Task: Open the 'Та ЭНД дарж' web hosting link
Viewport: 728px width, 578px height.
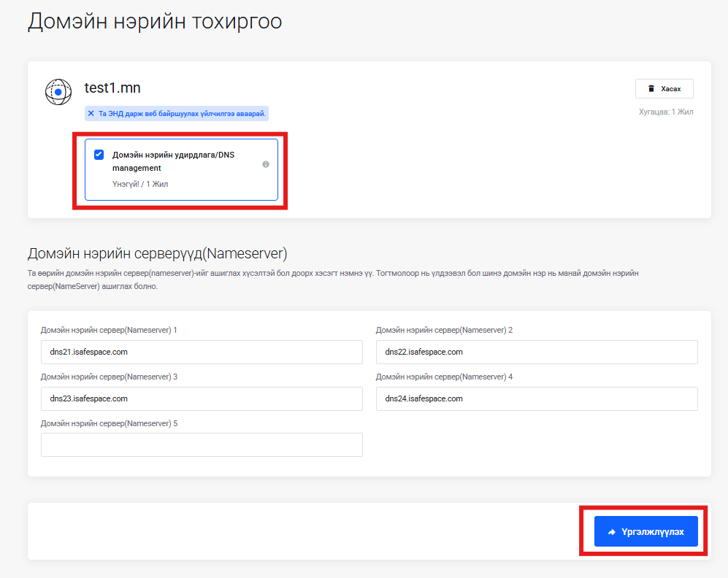Action: (183, 114)
